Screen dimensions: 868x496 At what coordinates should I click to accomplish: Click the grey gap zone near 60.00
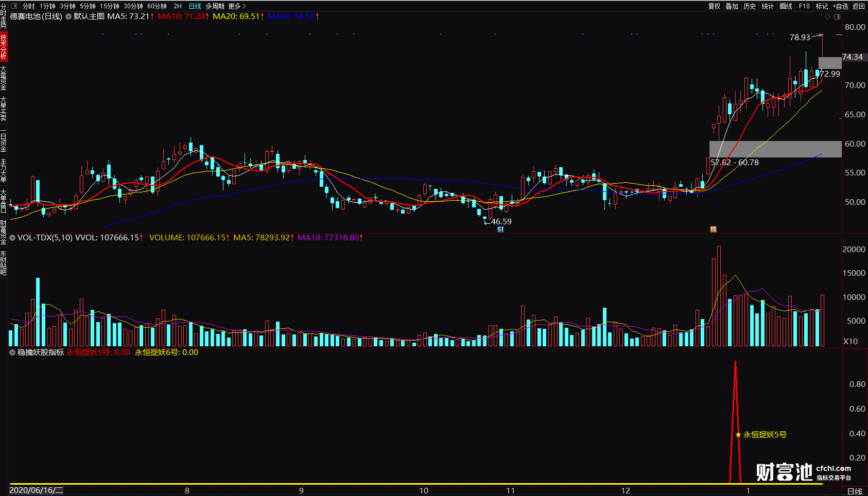tap(775, 149)
